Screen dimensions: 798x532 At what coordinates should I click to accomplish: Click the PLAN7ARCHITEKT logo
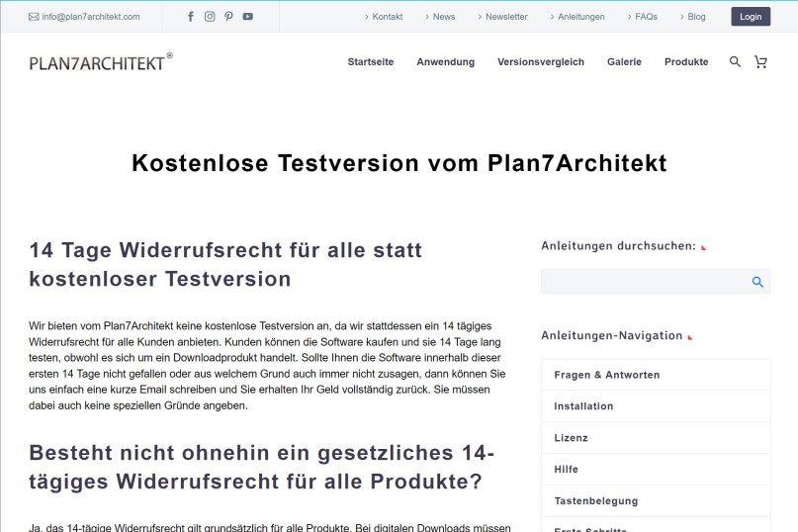coord(101,61)
